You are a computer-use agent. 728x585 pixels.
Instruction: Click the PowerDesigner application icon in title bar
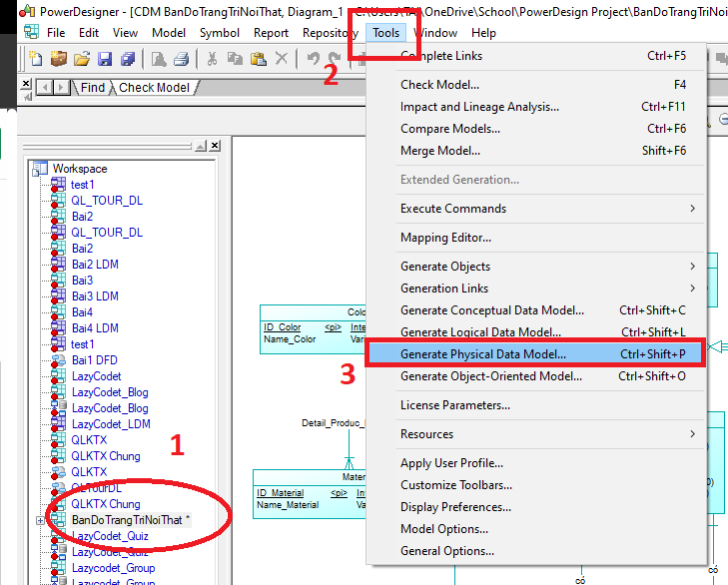27,10
